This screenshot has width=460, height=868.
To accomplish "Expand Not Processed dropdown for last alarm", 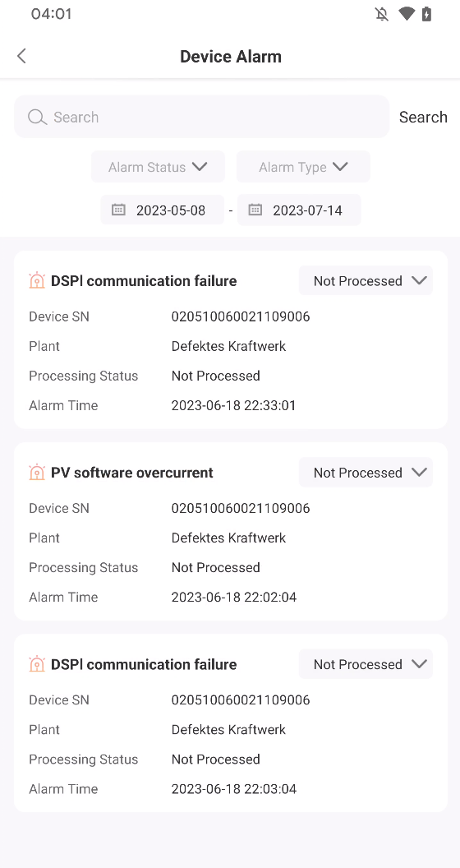I will (x=366, y=663).
